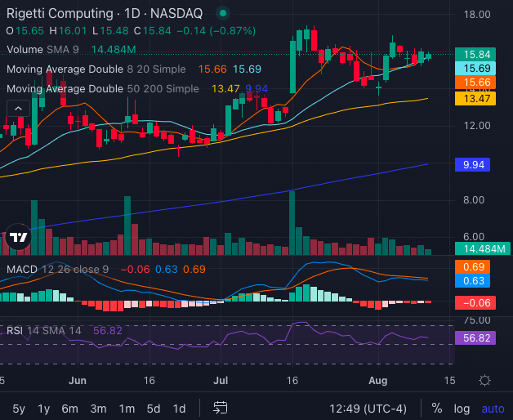Click the 12:49 (UTC-4) timezone button
Screen dimensions: 513x420
point(368,409)
